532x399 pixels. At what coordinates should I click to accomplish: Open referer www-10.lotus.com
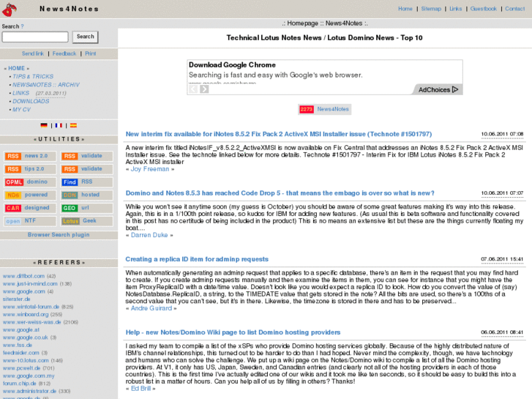point(26,360)
